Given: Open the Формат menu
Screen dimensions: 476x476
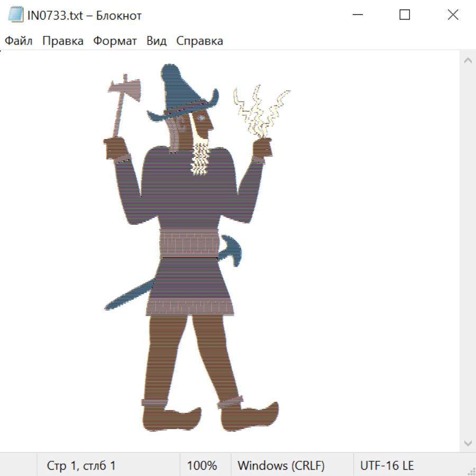Looking at the screenshot, I should [115, 41].
